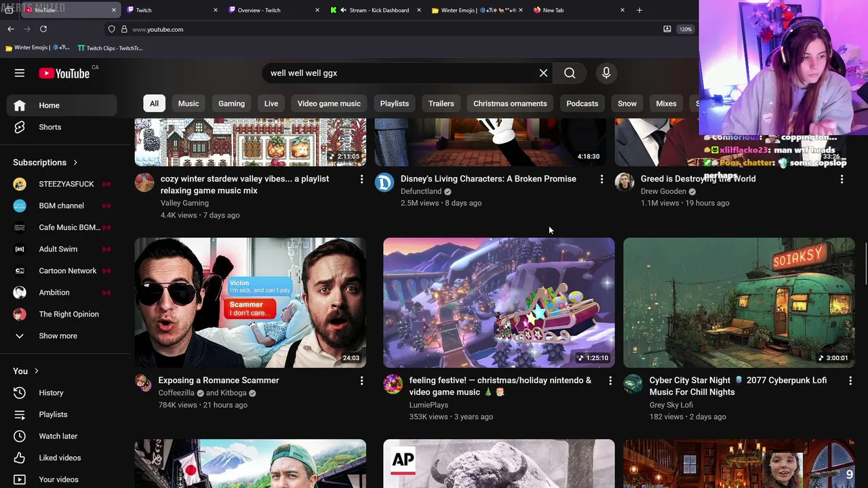The image size is (868, 488).
Task: Play the Cyber City Star Night thumbnail
Action: tap(739, 302)
